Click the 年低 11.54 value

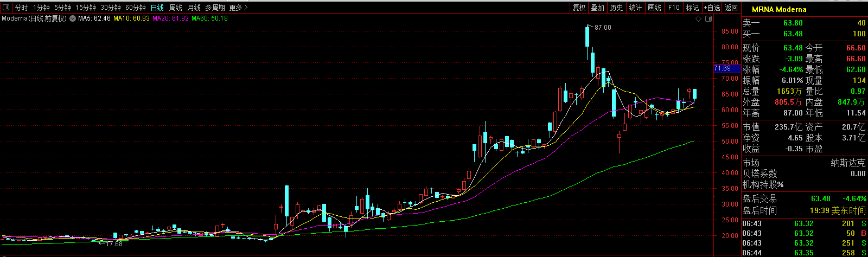click(856, 113)
